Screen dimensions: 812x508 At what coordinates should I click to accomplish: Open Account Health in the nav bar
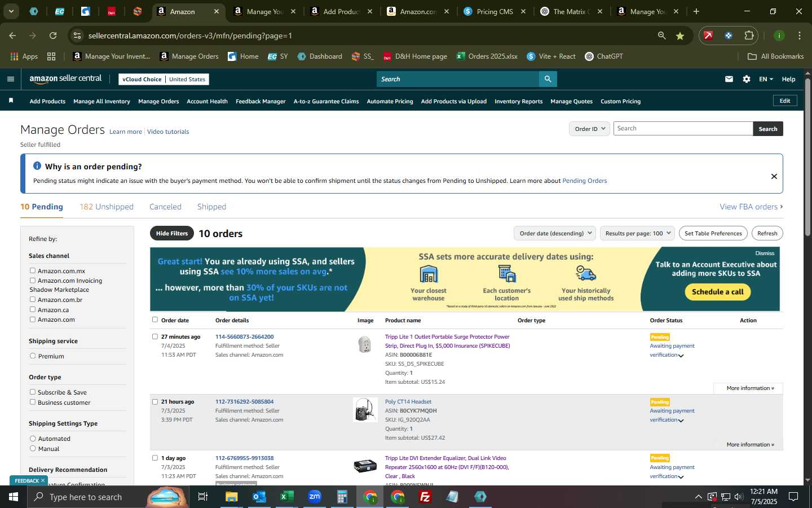tap(207, 102)
